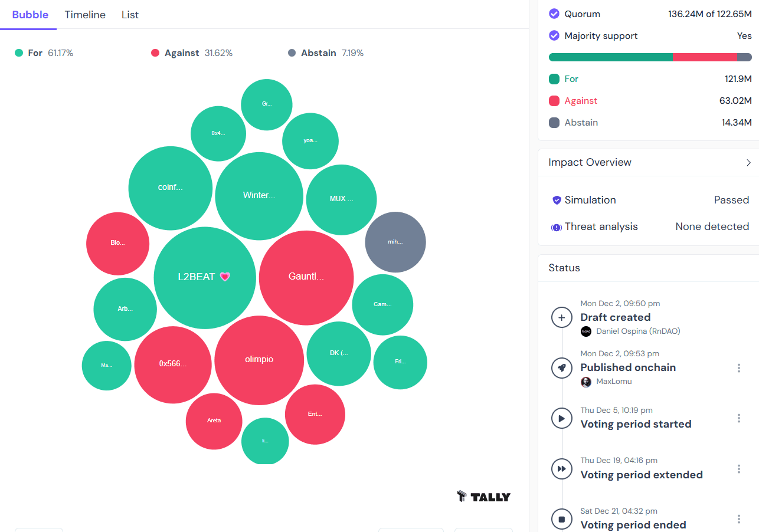Click the gray Abstain legend dot

point(292,53)
